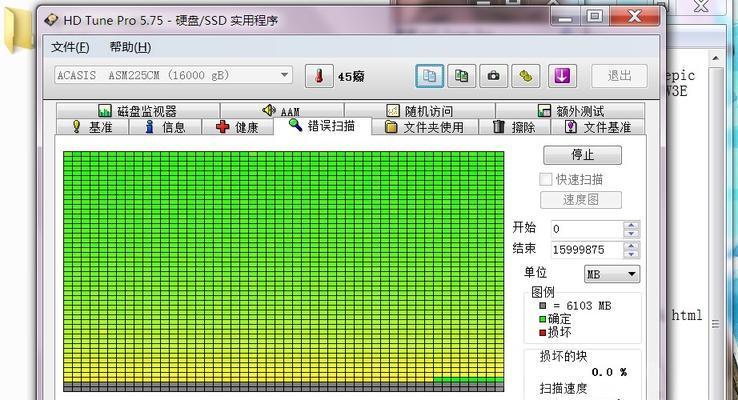Switch to the 健康 tab
The height and width of the screenshot is (400, 738).
[x=238, y=127]
